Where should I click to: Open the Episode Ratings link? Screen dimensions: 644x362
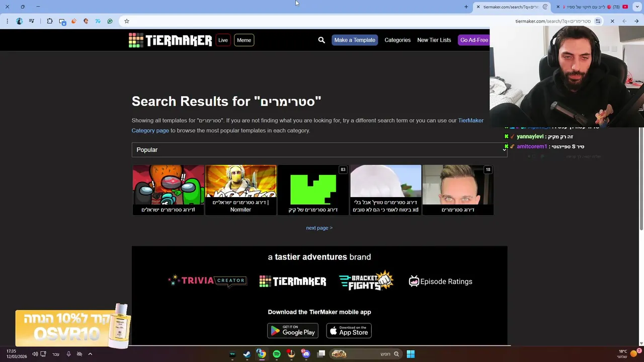click(x=440, y=282)
